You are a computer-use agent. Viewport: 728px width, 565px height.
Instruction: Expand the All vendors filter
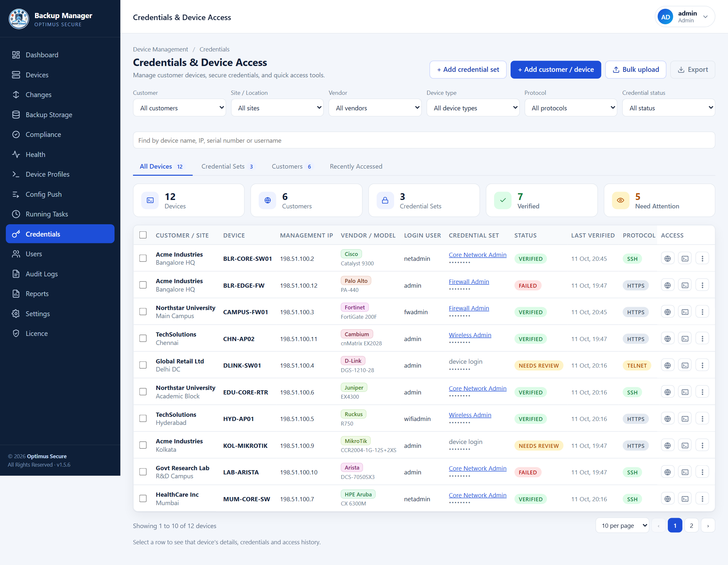[x=375, y=108]
